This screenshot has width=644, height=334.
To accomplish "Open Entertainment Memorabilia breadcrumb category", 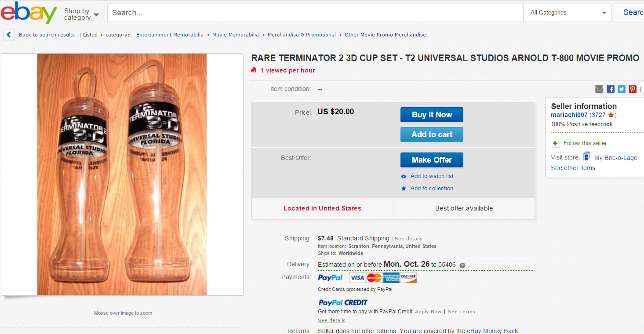I will [170, 35].
